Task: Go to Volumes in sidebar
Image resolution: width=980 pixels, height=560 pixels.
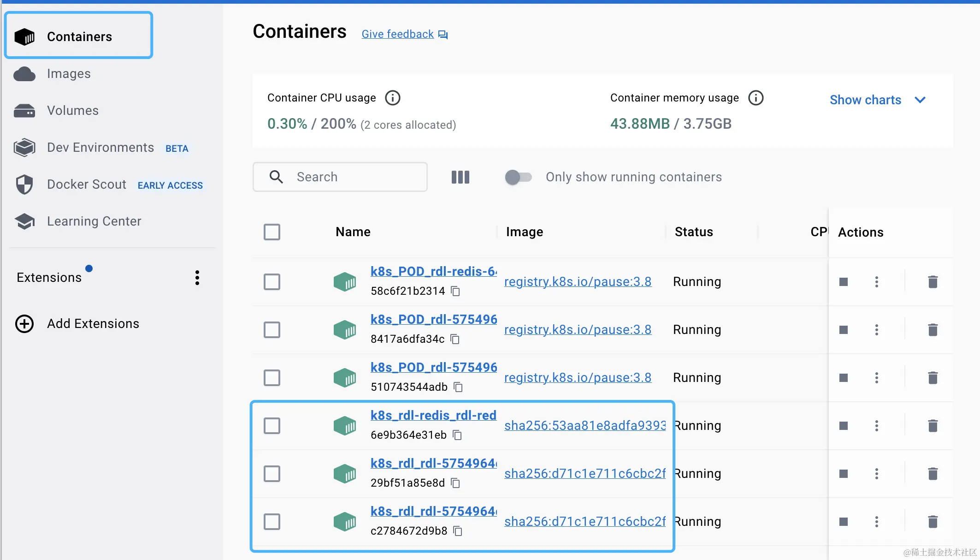Action: click(72, 111)
